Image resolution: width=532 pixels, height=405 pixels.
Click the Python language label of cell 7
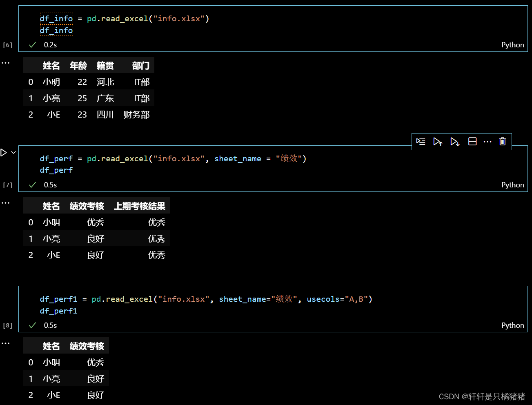[x=513, y=185]
